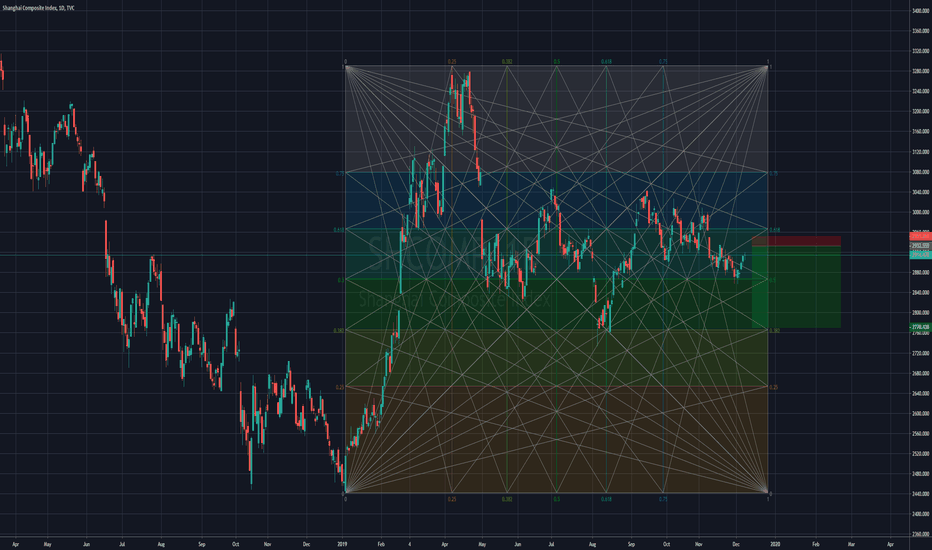
Task: Select the blue Fib band between 0.618 and 0.75
Action: click(x=556, y=201)
